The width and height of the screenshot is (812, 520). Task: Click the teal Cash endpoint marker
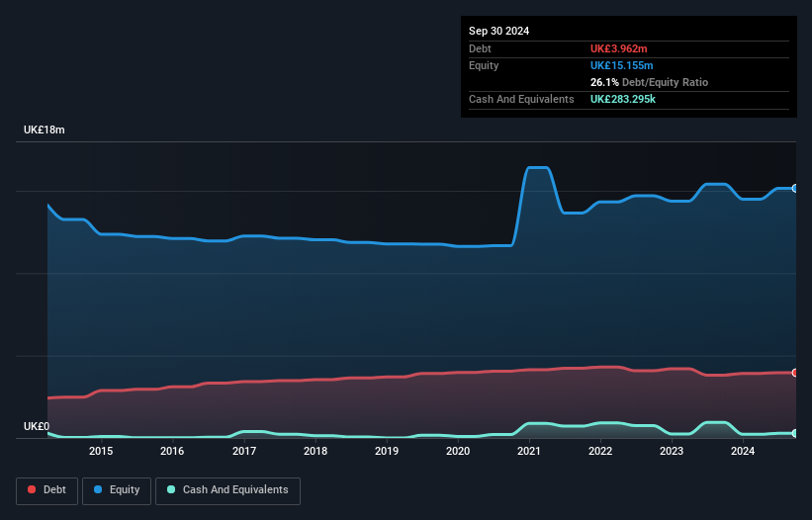795,433
